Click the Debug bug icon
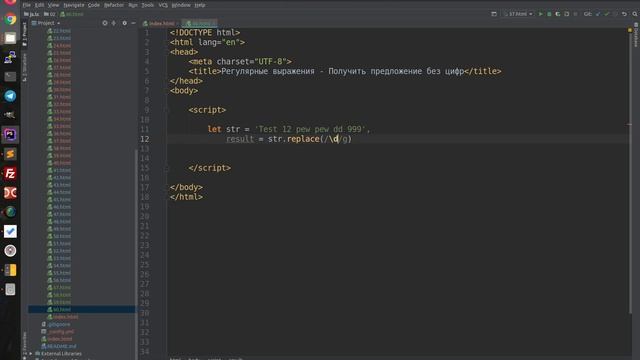 coord(549,14)
